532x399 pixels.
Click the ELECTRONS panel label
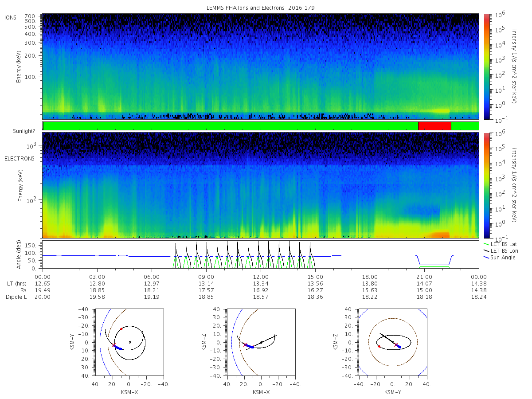(x=19, y=159)
